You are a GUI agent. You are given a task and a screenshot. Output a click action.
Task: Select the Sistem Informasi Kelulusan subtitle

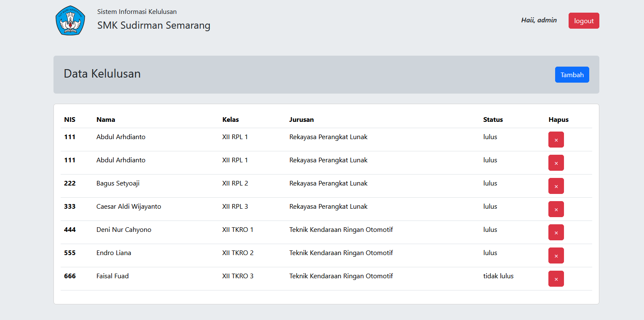[x=137, y=12]
